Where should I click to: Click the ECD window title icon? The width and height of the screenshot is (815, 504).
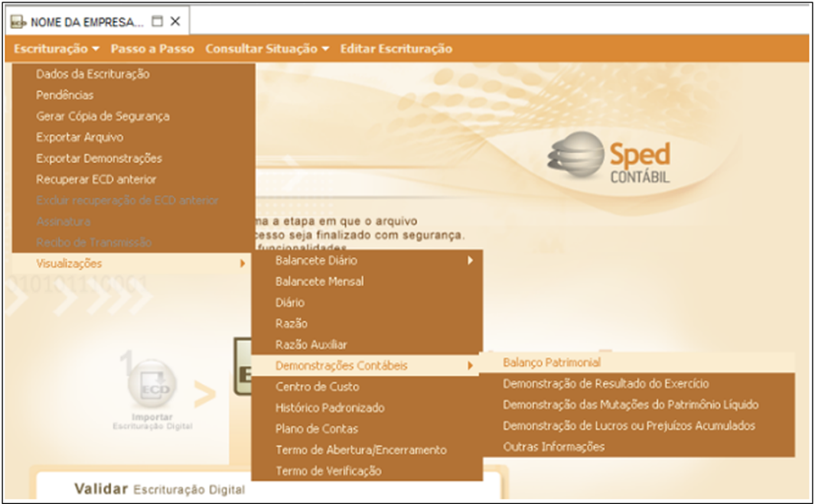tap(18, 21)
